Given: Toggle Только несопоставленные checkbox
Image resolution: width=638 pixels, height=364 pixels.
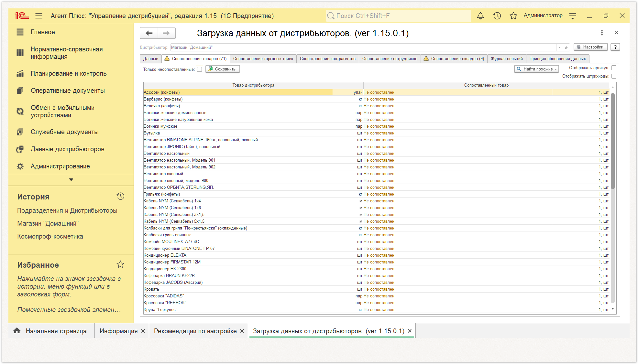Looking at the screenshot, I should tap(200, 69).
